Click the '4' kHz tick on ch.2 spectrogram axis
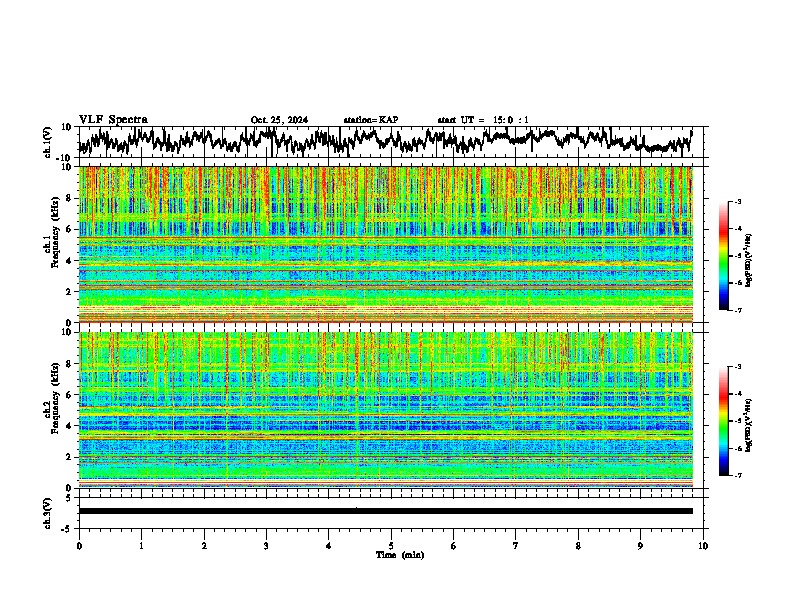This screenshot has width=792, height=612. [x=68, y=426]
